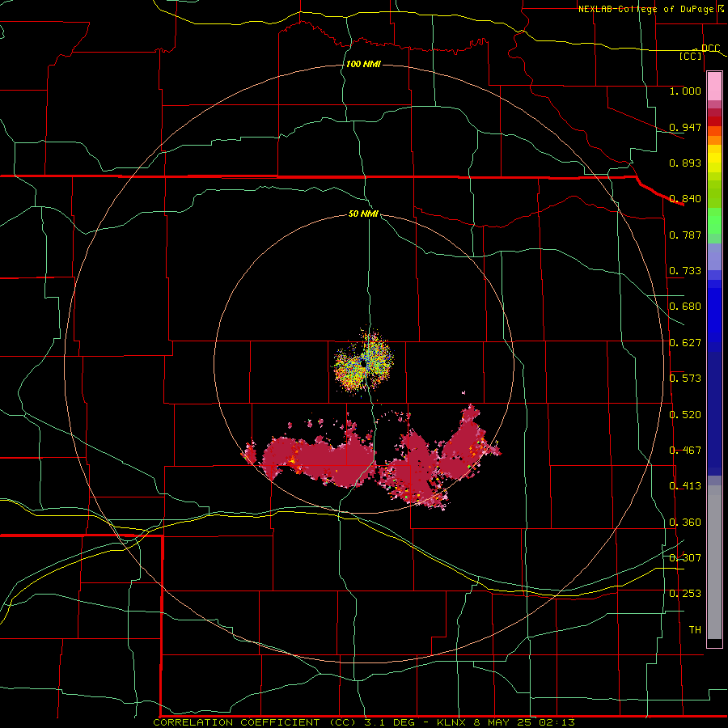Select the 0.520 legend value
The image size is (728, 728).
(x=685, y=414)
